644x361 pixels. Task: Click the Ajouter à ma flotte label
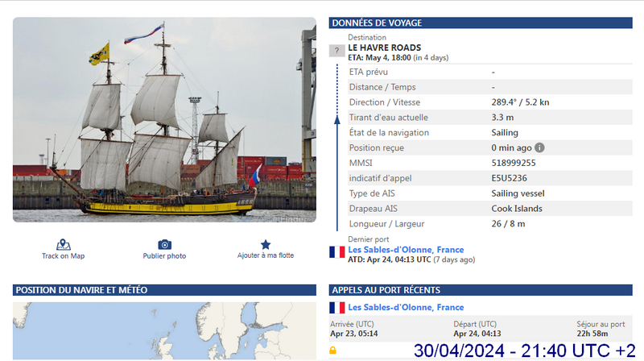(266, 255)
